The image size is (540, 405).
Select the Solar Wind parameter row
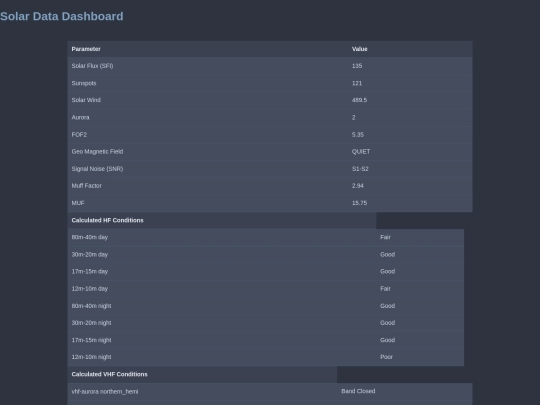point(270,100)
